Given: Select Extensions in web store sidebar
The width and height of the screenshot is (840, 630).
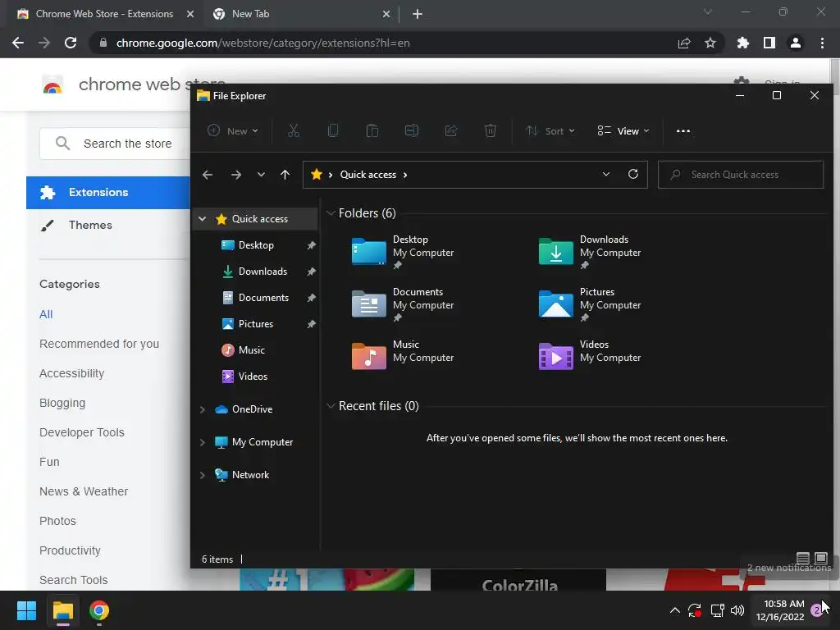Looking at the screenshot, I should (x=108, y=192).
